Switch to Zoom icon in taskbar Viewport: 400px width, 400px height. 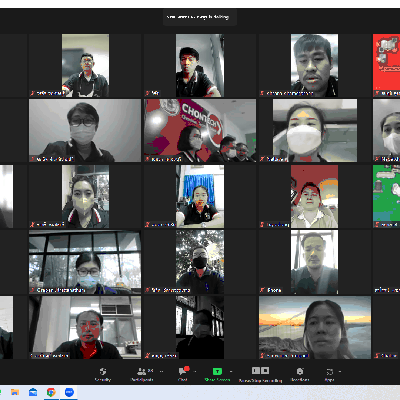coord(69,392)
